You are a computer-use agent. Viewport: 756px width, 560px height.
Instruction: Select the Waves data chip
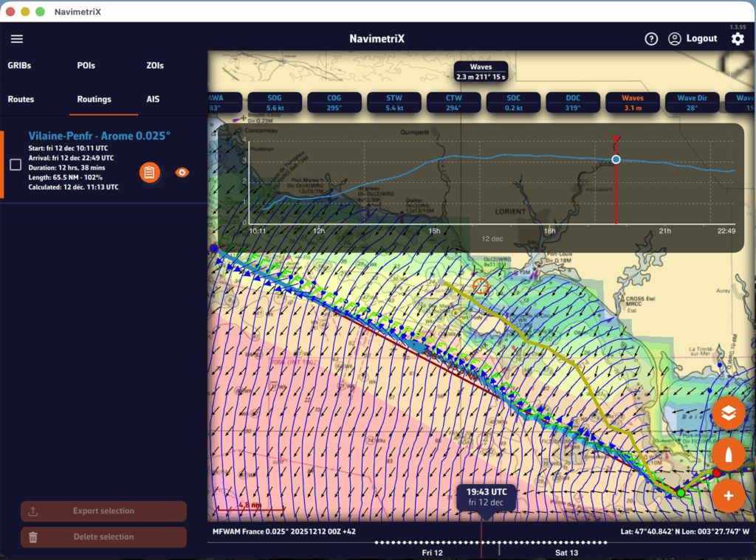pos(632,103)
